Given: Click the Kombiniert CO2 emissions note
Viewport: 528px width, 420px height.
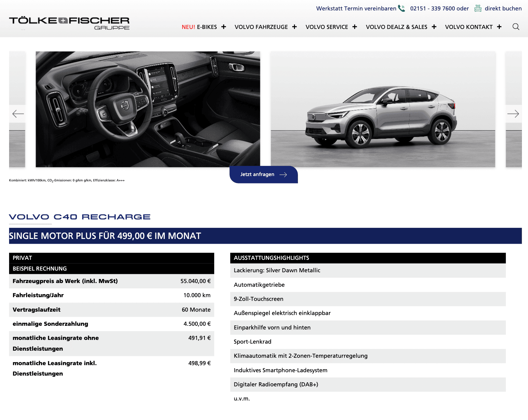Looking at the screenshot, I should (x=67, y=180).
